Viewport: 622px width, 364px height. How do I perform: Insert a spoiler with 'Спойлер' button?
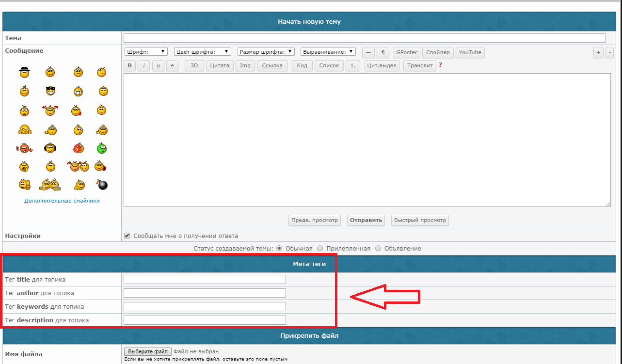click(x=438, y=52)
